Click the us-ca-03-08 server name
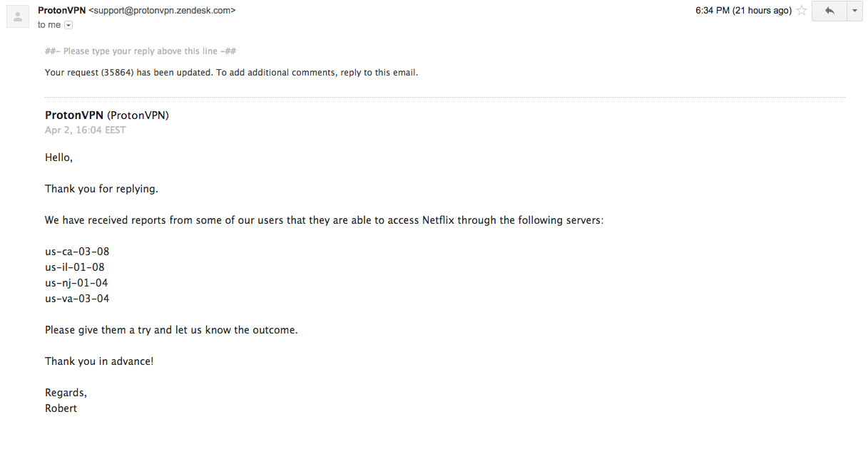The width and height of the screenshot is (868, 454). pyautogui.click(x=77, y=252)
